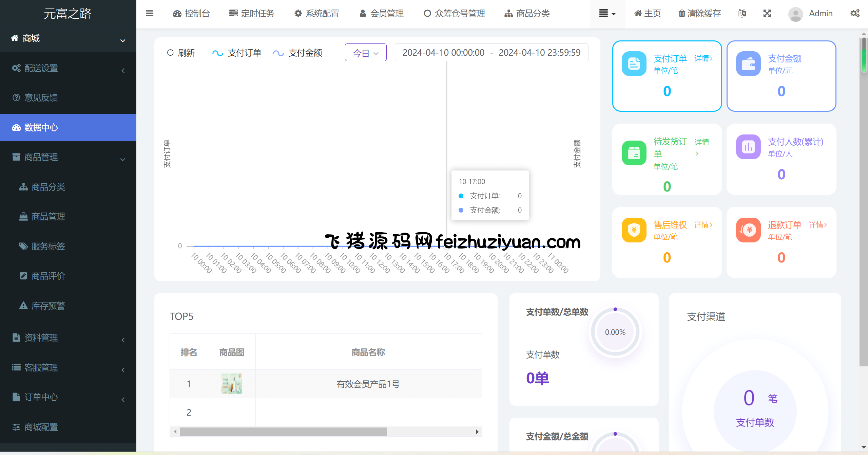Click the language translate icon
Screen dimensions: 868x455
(742, 14)
